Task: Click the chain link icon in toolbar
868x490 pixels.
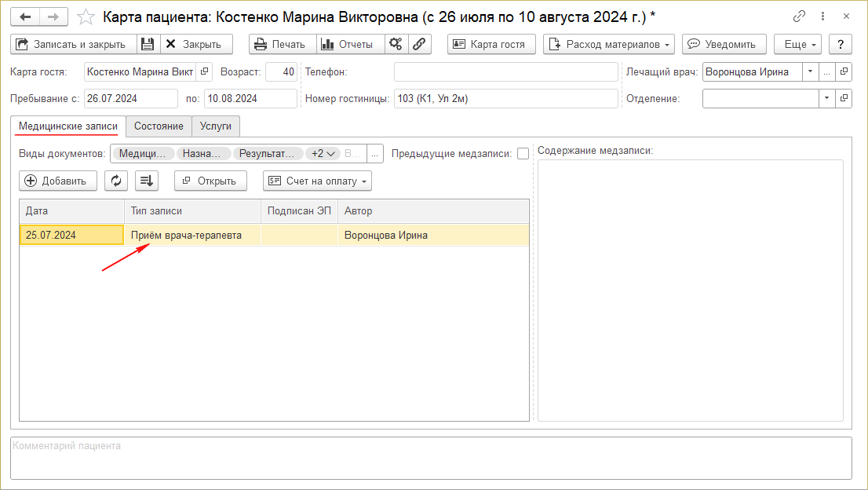Action: point(420,44)
